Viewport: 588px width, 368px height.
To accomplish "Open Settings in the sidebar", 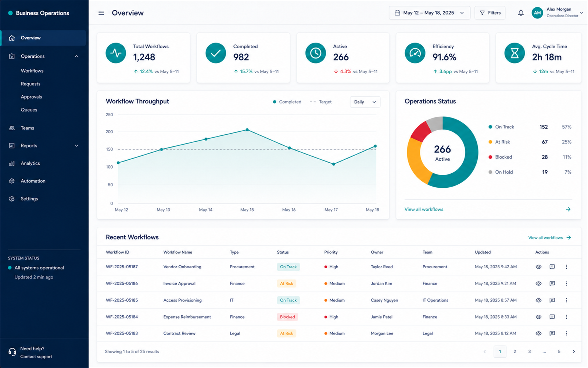I will pos(29,199).
